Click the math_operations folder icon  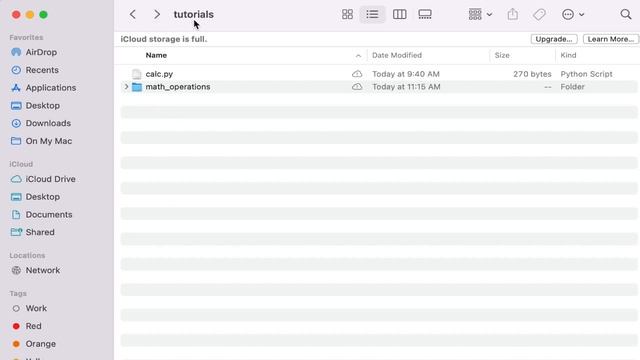click(137, 87)
